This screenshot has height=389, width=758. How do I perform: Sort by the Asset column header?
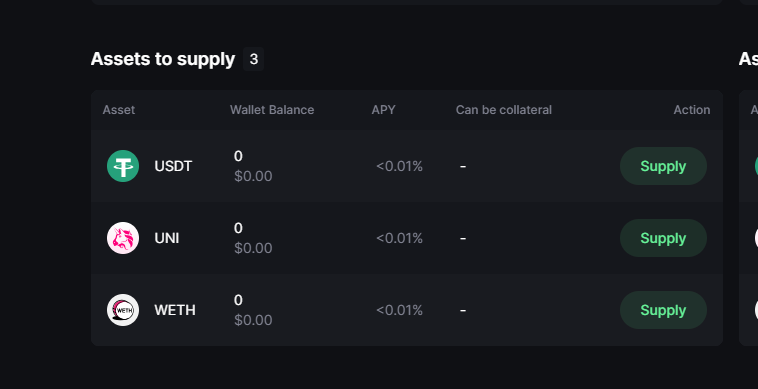[119, 110]
